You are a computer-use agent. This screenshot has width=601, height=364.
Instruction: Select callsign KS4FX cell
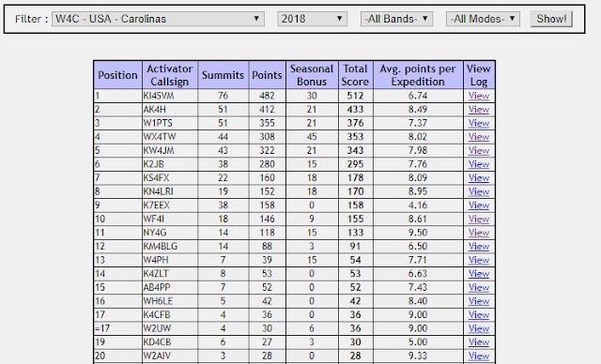click(170, 178)
